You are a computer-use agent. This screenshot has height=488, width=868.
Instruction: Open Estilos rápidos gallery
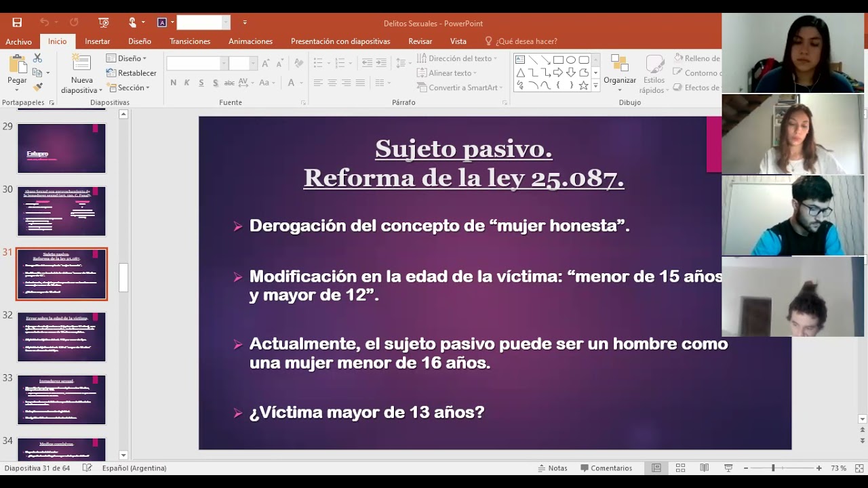[654, 75]
